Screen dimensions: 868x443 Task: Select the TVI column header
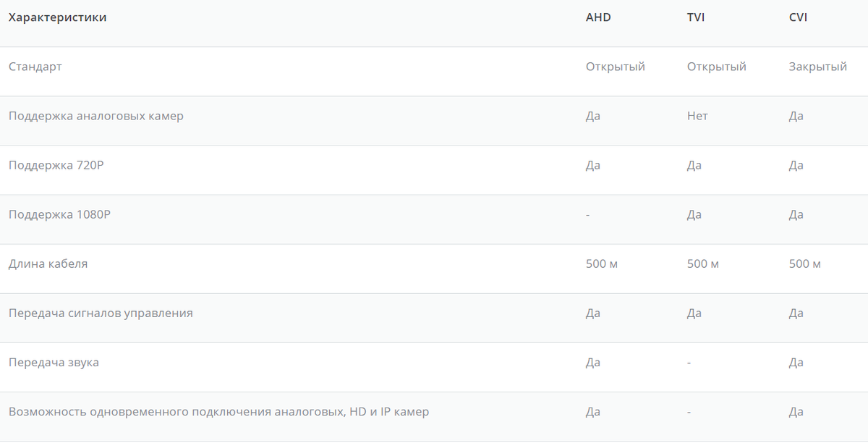coord(696,17)
